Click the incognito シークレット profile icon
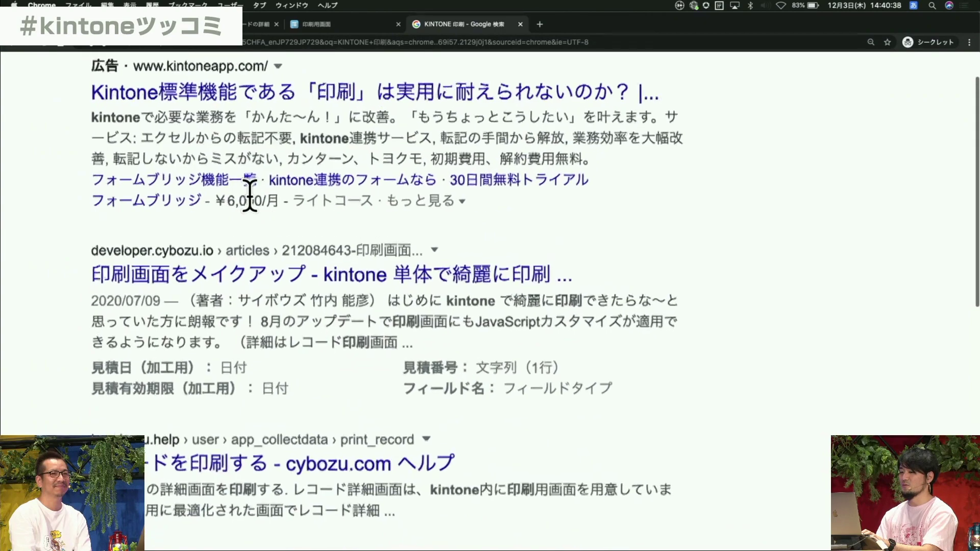980x551 pixels. point(908,42)
